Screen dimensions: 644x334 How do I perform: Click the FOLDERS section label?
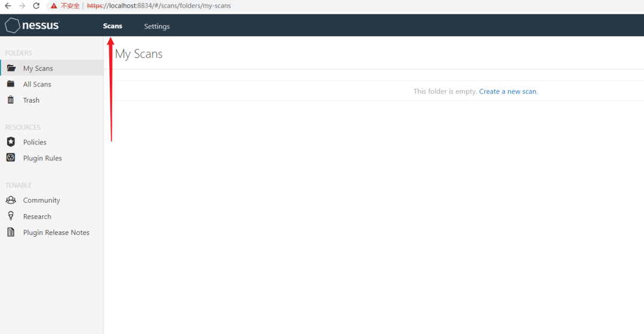point(18,53)
